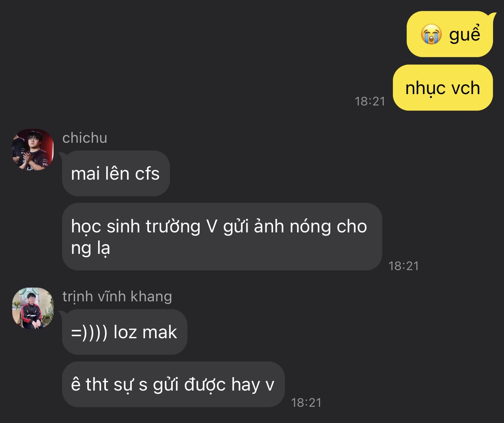Tap the "=))))" emoticon text
Viewport: 504px width, 423px height.
[89, 333]
